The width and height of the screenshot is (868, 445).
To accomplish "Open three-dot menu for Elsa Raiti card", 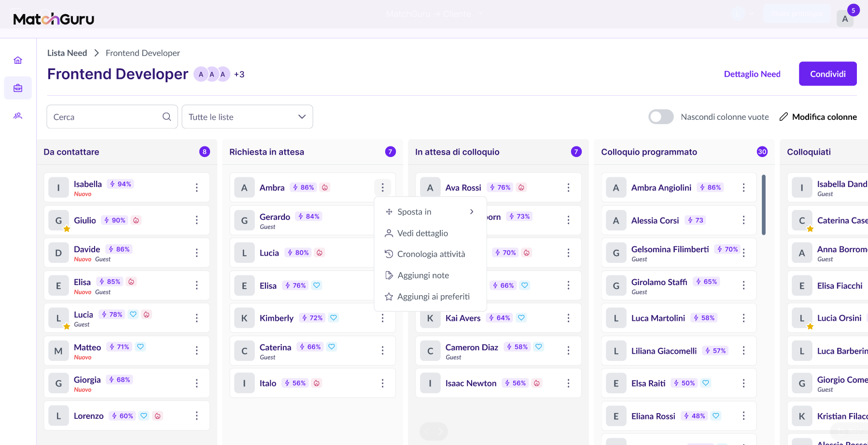I will tap(743, 383).
